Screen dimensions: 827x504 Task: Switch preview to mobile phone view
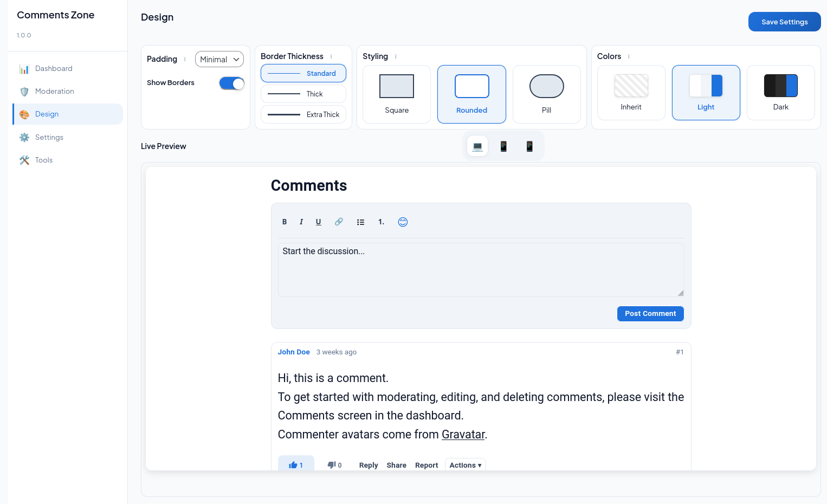[529, 146]
